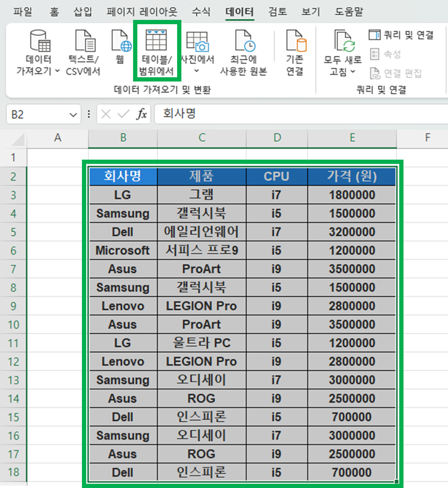
Task: Select column A header
Action: [58, 138]
